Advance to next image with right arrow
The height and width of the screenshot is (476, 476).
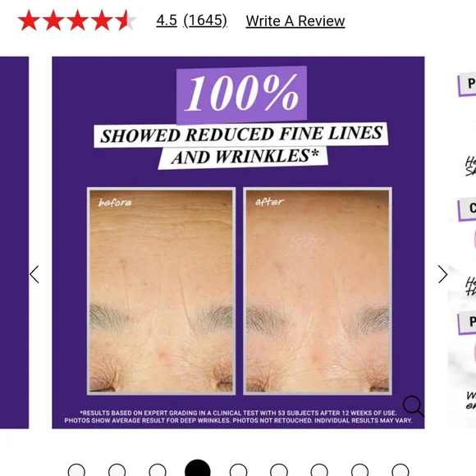pos(442,274)
